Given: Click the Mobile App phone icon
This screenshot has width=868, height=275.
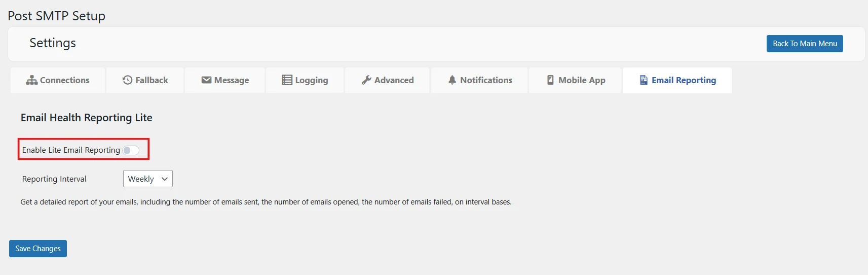Looking at the screenshot, I should (x=550, y=80).
